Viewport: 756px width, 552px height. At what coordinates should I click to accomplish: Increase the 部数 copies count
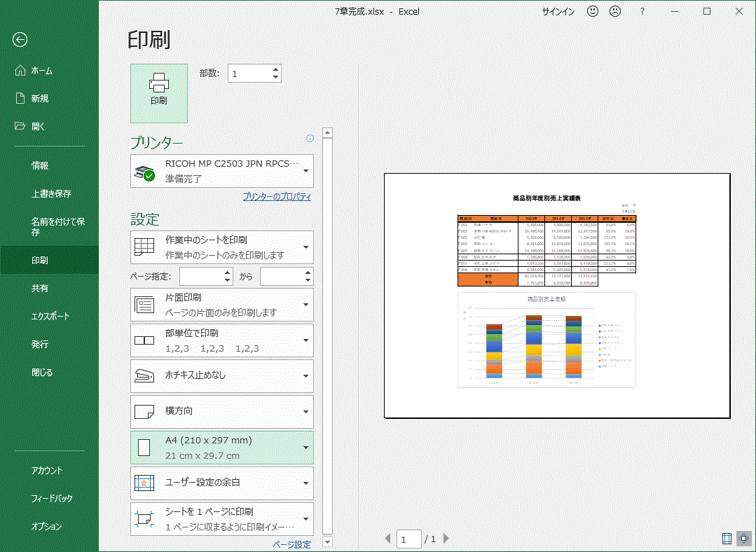[x=275, y=69]
